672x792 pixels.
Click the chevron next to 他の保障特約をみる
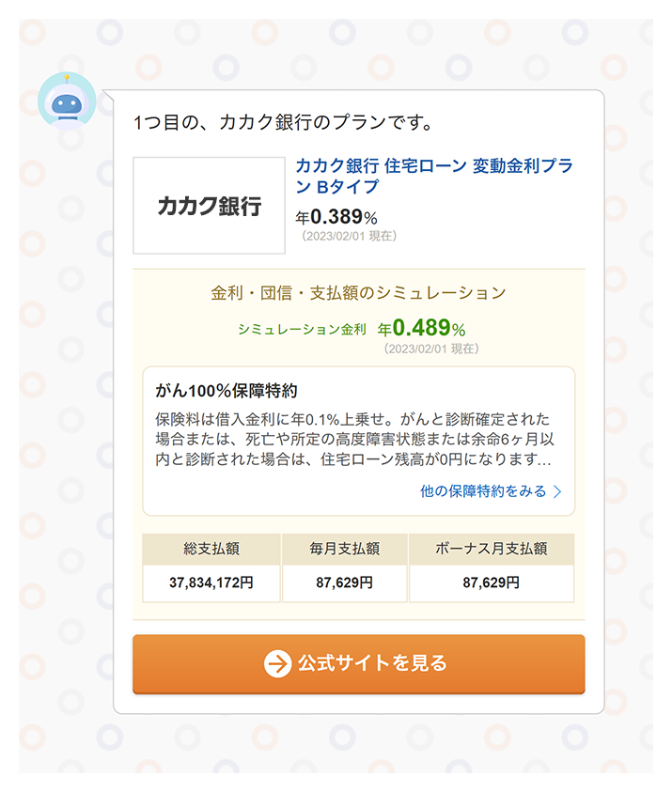pyautogui.click(x=557, y=491)
